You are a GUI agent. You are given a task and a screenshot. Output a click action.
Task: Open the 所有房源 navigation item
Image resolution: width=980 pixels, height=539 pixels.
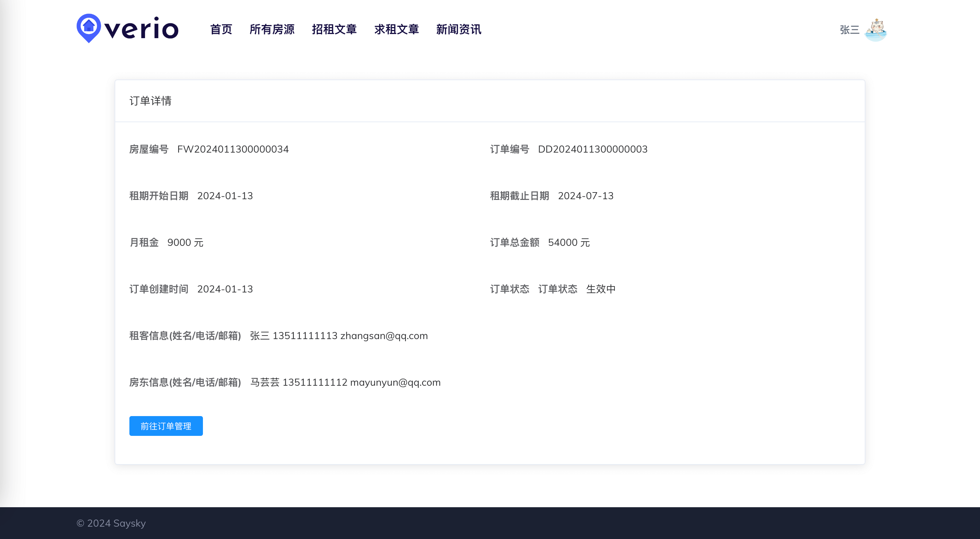[x=273, y=30]
